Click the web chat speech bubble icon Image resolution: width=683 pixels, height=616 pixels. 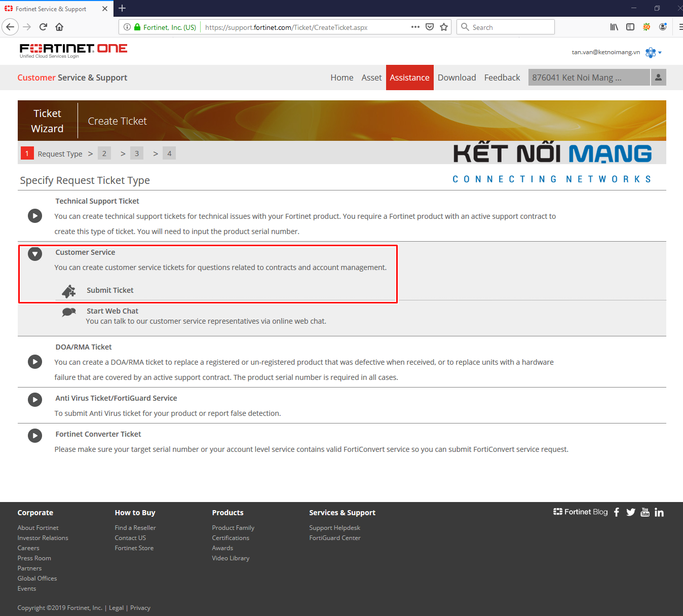click(69, 312)
